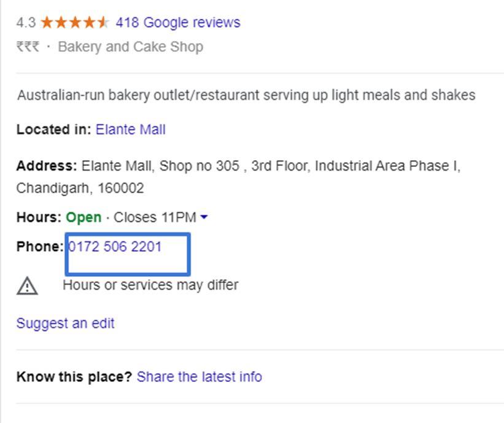Call phone number 0172 506 2201
This screenshot has width=504, height=423.
point(115,247)
